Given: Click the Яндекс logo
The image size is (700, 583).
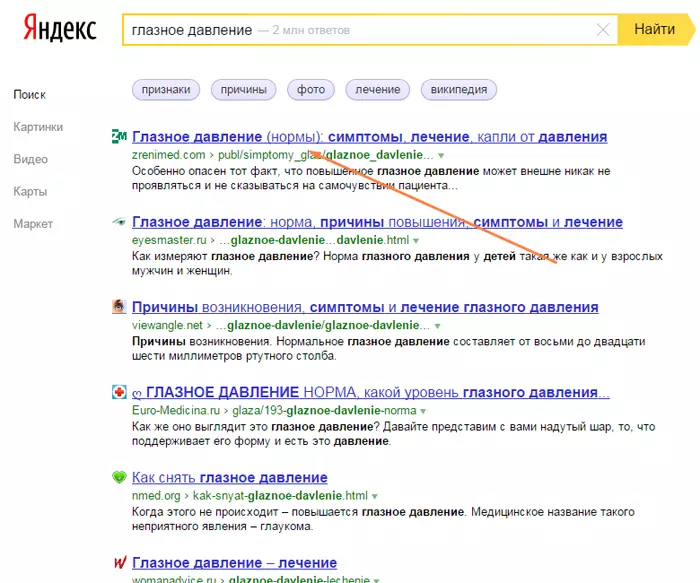Looking at the screenshot, I should [60, 28].
